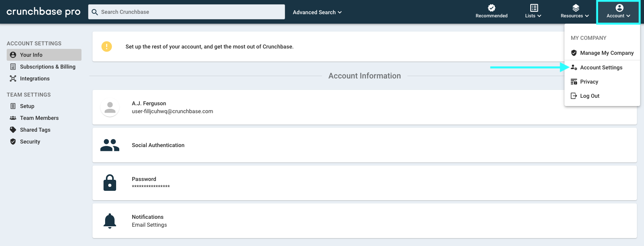Image resolution: width=644 pixels, height=246 pixels.
Task: Open the Password card label
Action: (x=144, y=179)
